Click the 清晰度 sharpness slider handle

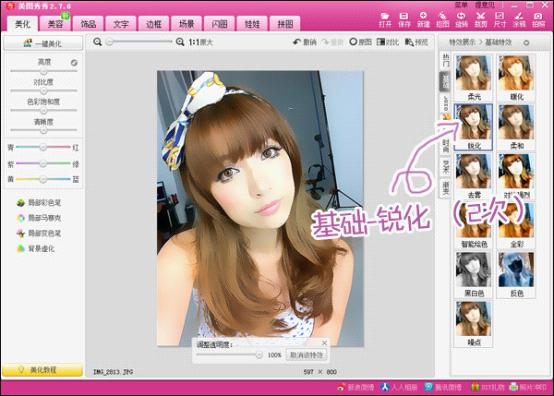[x=43, y=130]
